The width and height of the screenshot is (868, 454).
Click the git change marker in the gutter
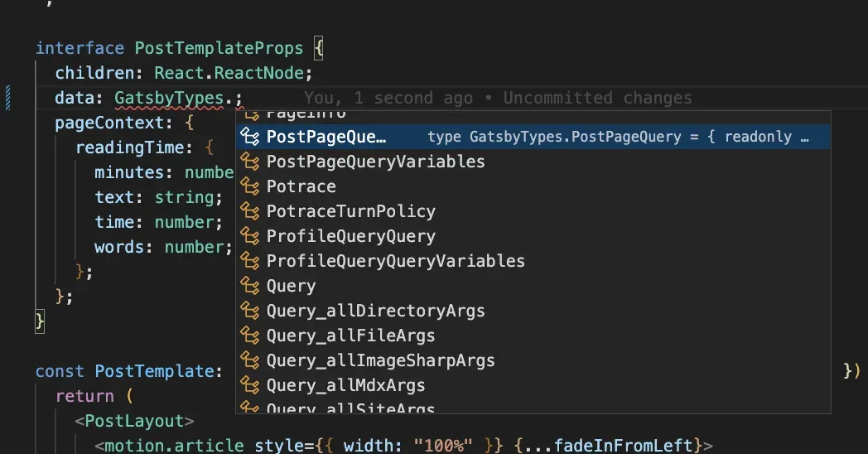click(x=8, y=98)
